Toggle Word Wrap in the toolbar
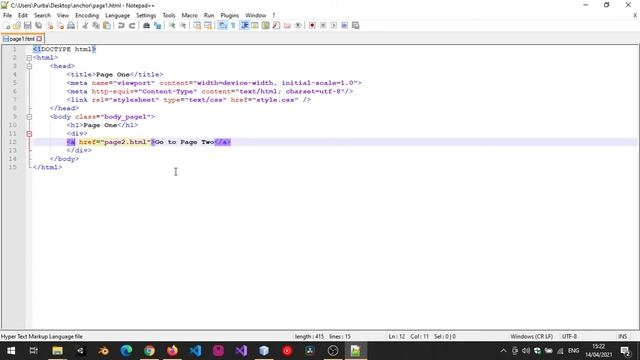This screenshot has width=640, height=360. pos(222,25)
